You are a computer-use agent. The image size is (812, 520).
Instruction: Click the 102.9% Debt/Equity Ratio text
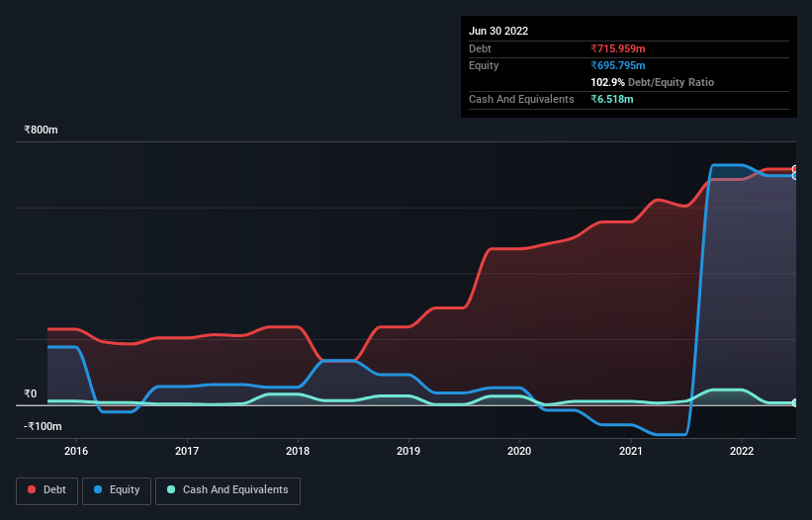pyautogui.click(x=652, y=82)
